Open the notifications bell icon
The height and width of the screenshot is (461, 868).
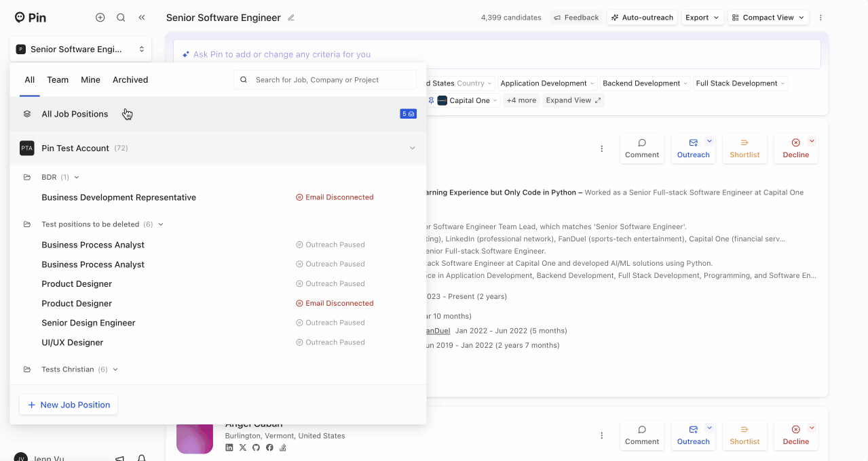point(142,458)
